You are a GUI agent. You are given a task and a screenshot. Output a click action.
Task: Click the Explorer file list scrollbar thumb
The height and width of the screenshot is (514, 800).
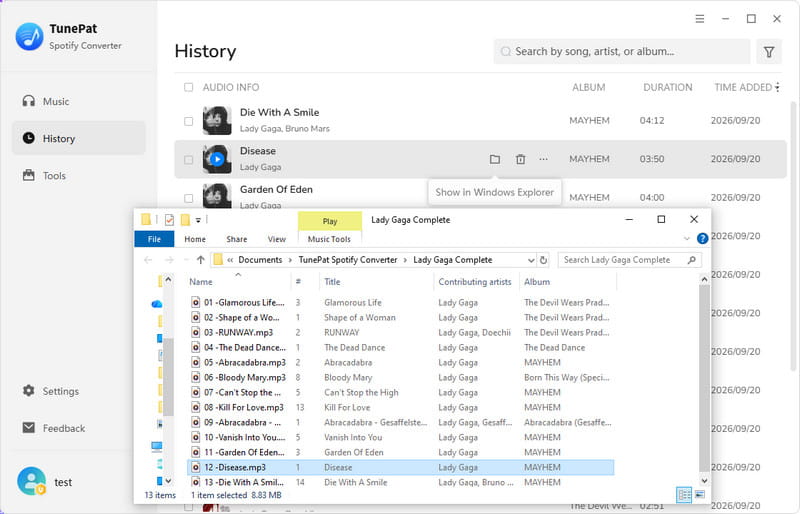pyautogui.click(x=704, y=379)
